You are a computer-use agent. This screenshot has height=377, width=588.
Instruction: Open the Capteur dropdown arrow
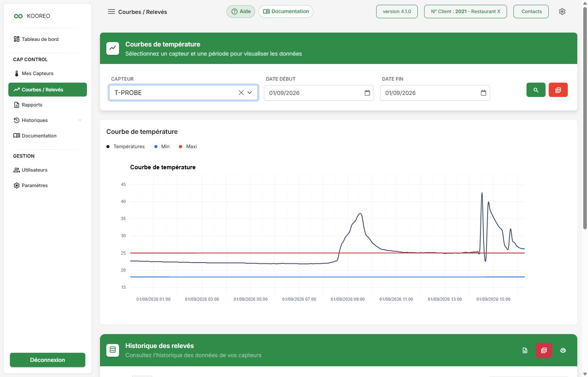point(250,93)
